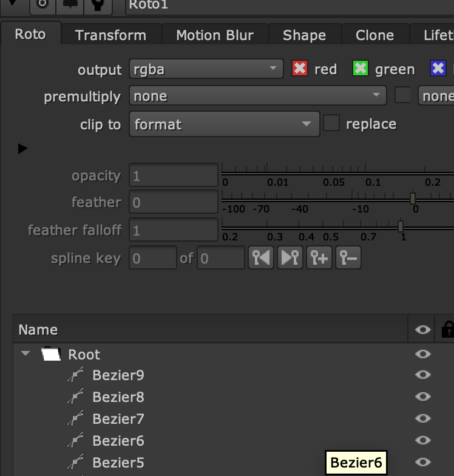Click the Bezier9 shape icon
Screen dimensions: 454x476
pyautogui.click(x=75, y=375)
